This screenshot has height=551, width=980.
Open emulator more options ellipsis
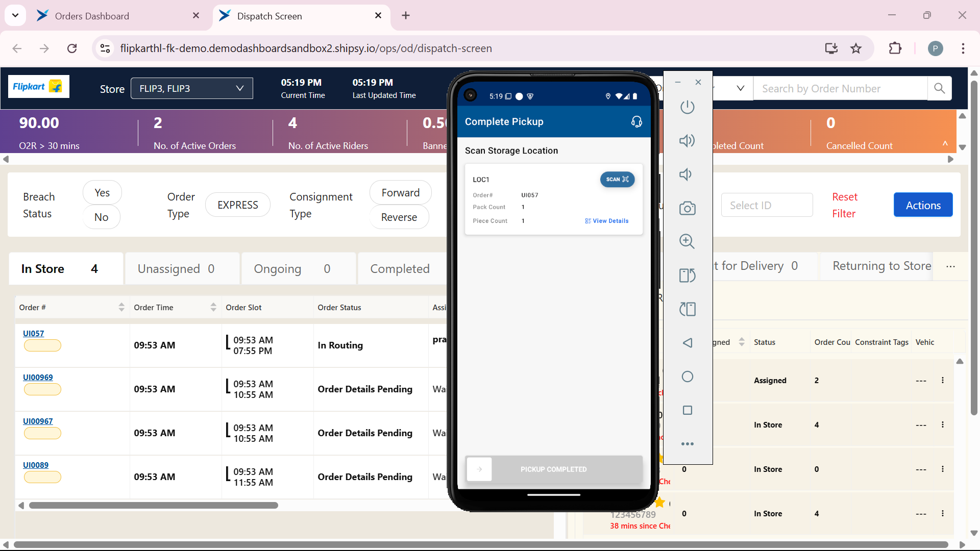688,444
